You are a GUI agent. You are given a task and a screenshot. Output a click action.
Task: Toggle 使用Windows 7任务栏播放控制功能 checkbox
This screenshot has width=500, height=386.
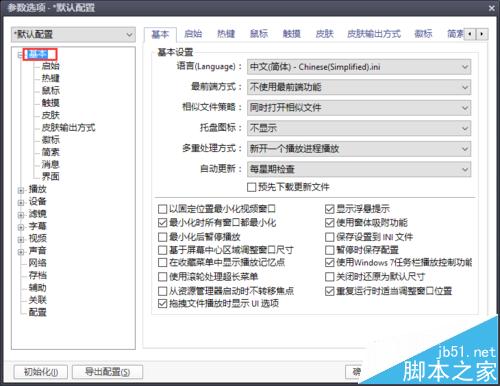(x=329, y=262)
